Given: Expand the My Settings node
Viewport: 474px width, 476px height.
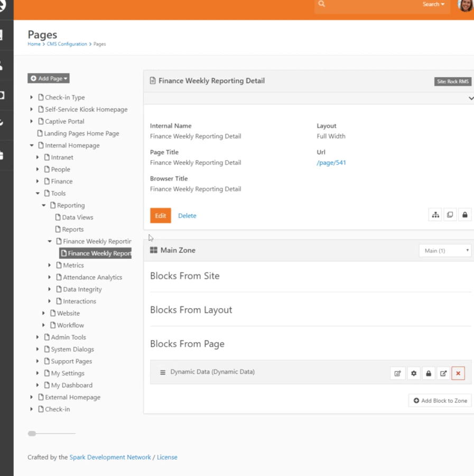Looking at the screenshot, I should (x=38, y=373).
